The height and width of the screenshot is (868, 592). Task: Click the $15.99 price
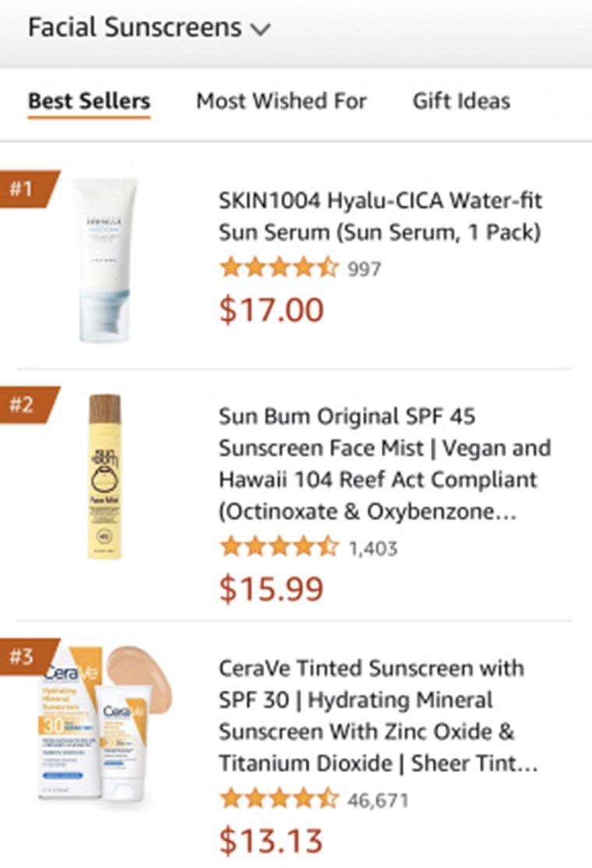point(271,589)
